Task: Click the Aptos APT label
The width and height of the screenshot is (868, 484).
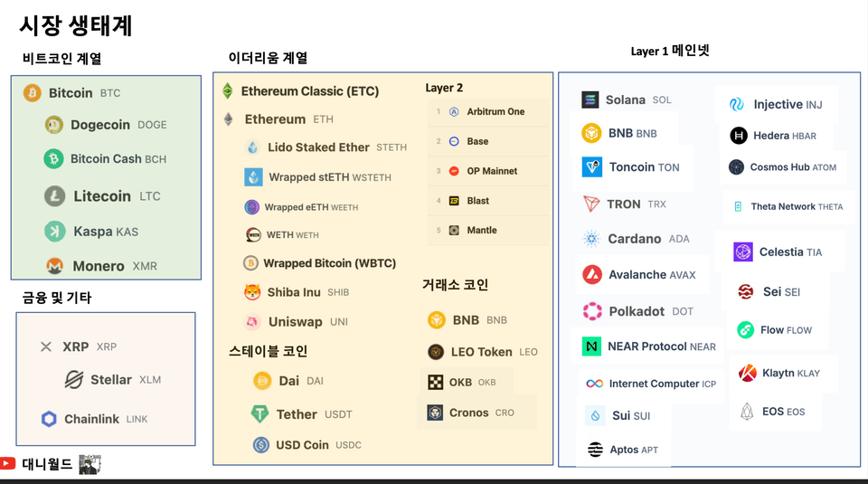Action: [x=634, y=450]
